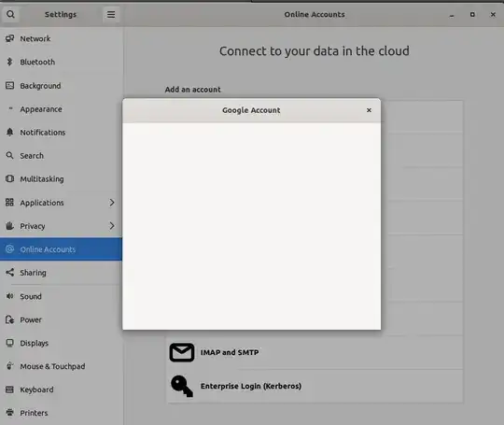Close the Settings window
The width and height of the screenshot is (504, 425).
pos(493,14)
